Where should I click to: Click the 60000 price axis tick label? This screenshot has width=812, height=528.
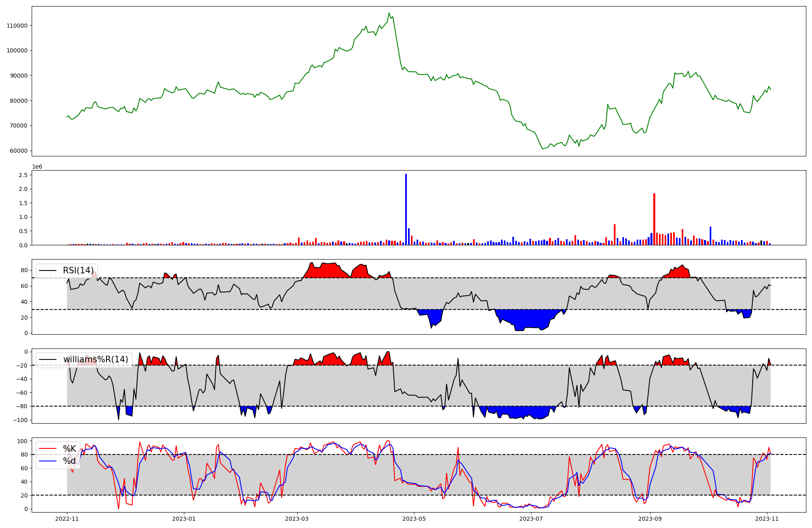click(19, 151)
